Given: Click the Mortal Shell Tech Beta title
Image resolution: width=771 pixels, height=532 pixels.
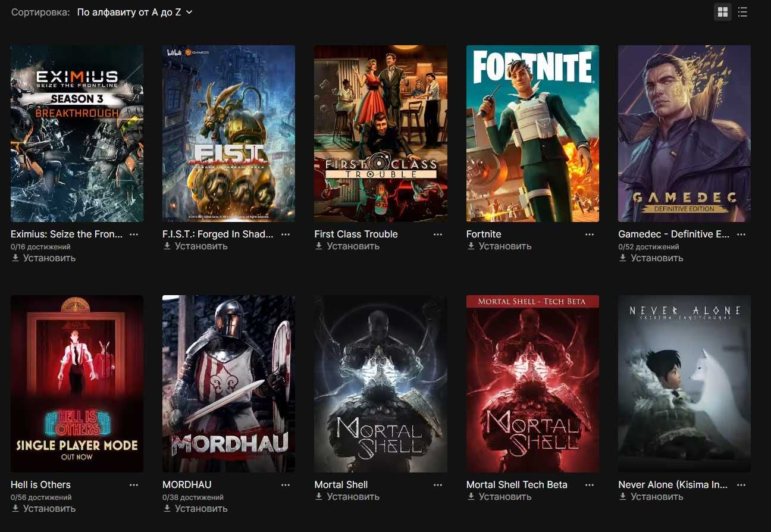Looking at the screenshot, I should [x=517, y=485].
